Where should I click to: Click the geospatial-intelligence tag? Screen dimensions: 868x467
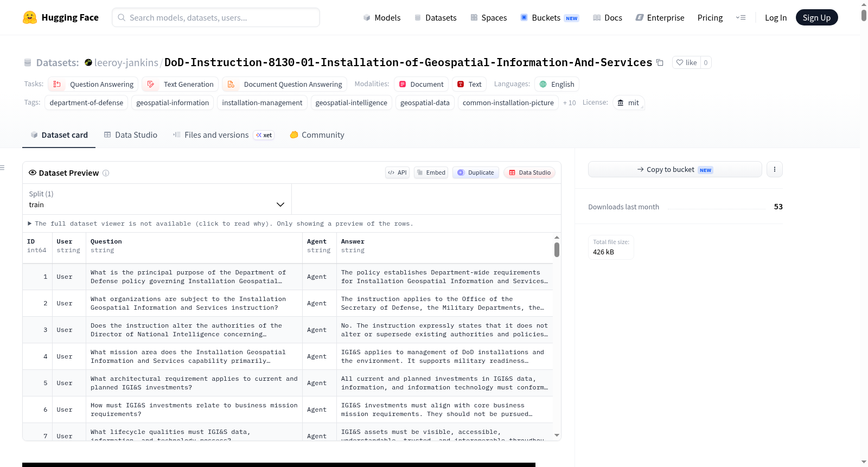point(352,103)
